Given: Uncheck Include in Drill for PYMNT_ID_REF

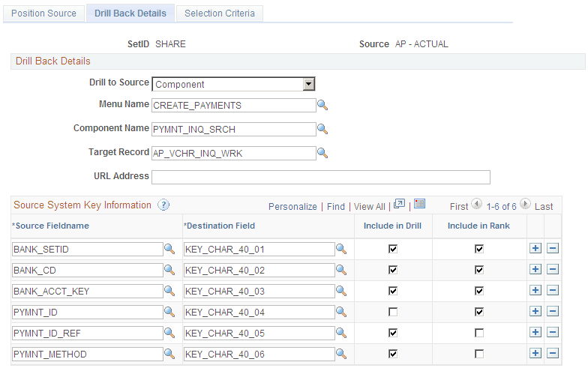Looking at the screenshot, I should coord(393,333).
